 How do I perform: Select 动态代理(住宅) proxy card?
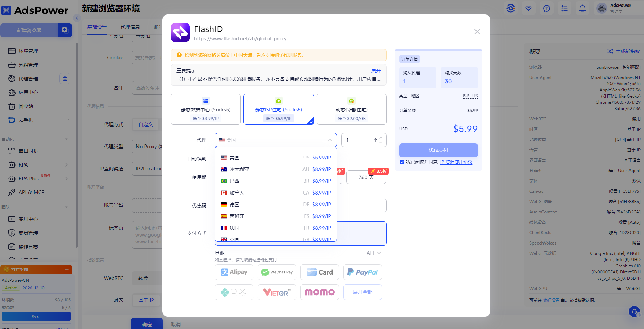click(x=352, y=109)
